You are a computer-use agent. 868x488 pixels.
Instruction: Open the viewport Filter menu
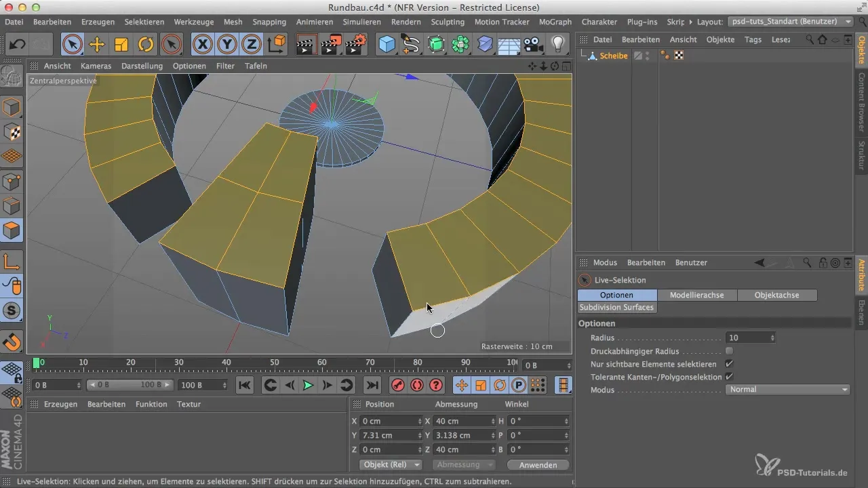pos(225,66)
